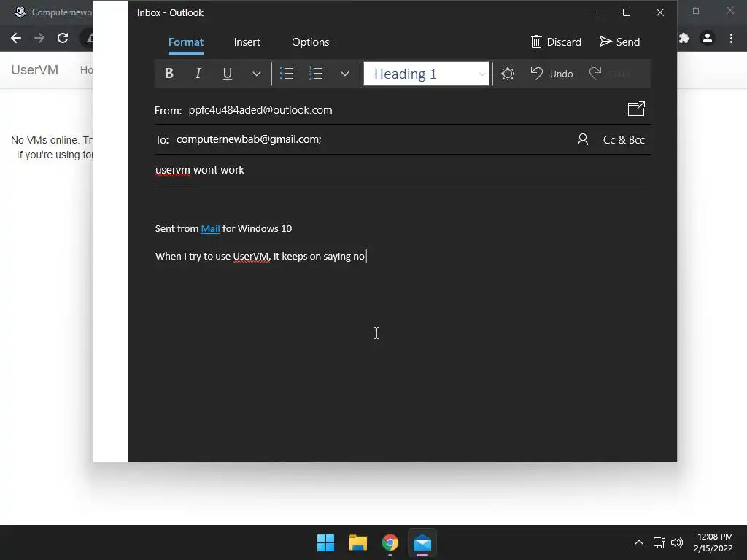Toggle underline formatting
The image size is (747, 560).
click(x=228, y=74)
